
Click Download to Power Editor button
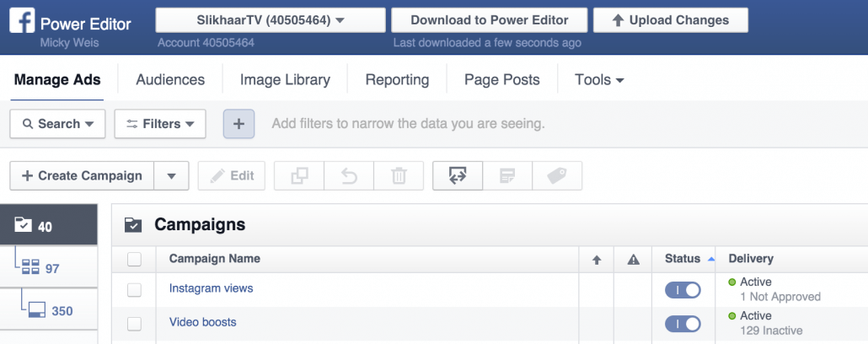pyautogui.click(x=490, y=20)
